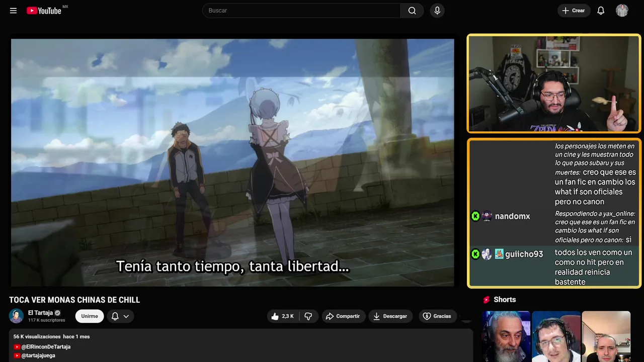Open @tartajajuega channel link
The width and height of the screenshot is (644, 362).
click(x=38, y=355)
